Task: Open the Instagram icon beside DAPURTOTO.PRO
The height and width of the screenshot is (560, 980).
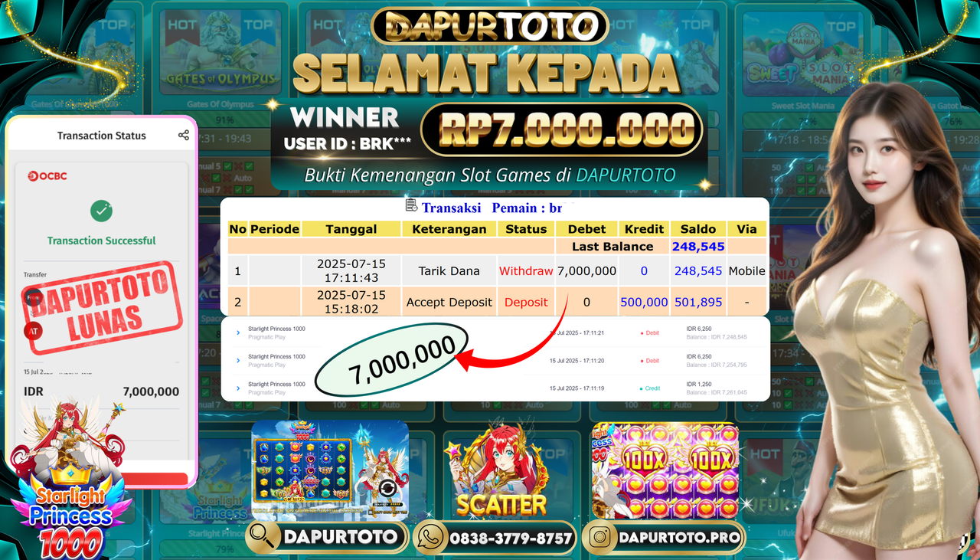Action: tap(602, 538)
